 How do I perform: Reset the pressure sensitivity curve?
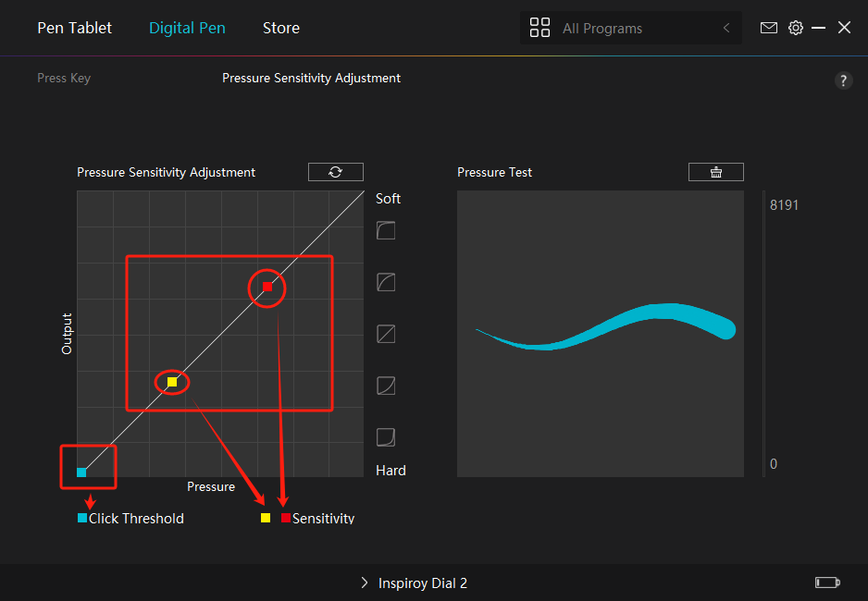coord(335,172)
